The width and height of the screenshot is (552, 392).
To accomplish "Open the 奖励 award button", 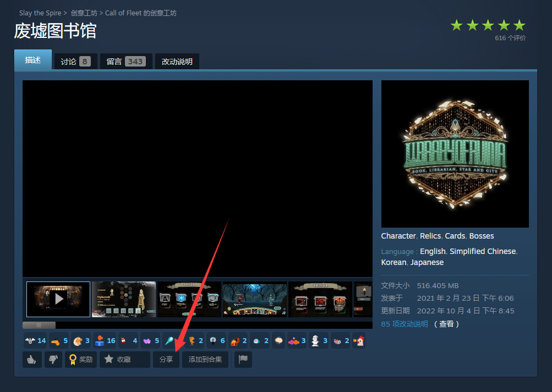I will click(81, 360).
